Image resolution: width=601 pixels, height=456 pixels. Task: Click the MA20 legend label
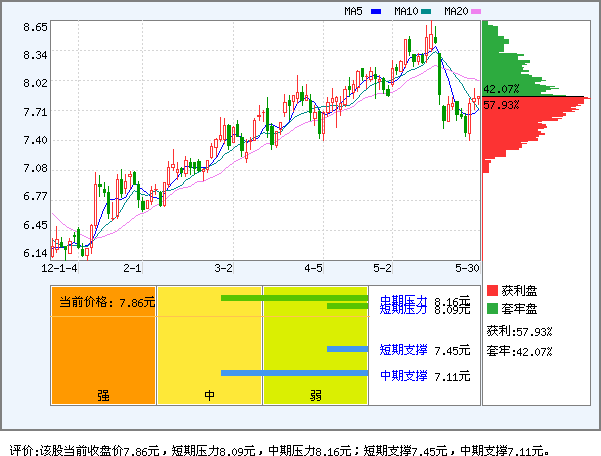tap(456, 11)
